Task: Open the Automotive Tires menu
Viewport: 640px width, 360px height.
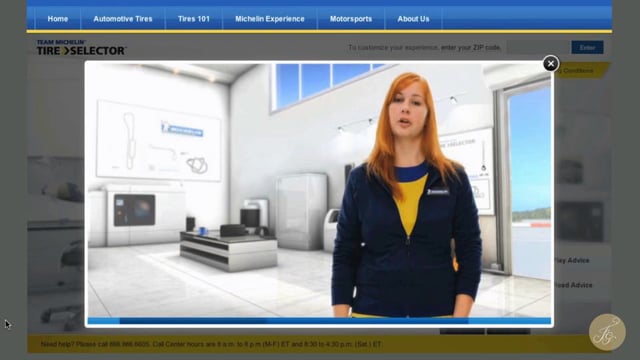Action: click(123, 19)
